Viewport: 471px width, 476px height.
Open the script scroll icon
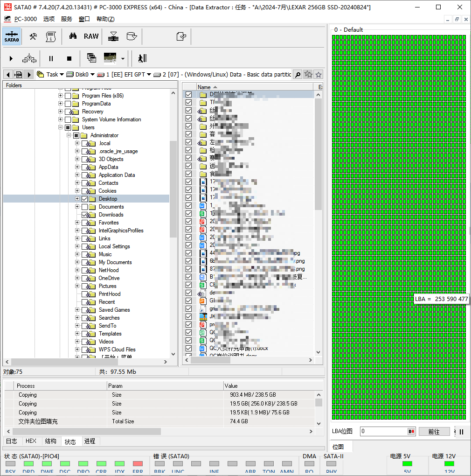pyautogui.click(x=51, y=36)
